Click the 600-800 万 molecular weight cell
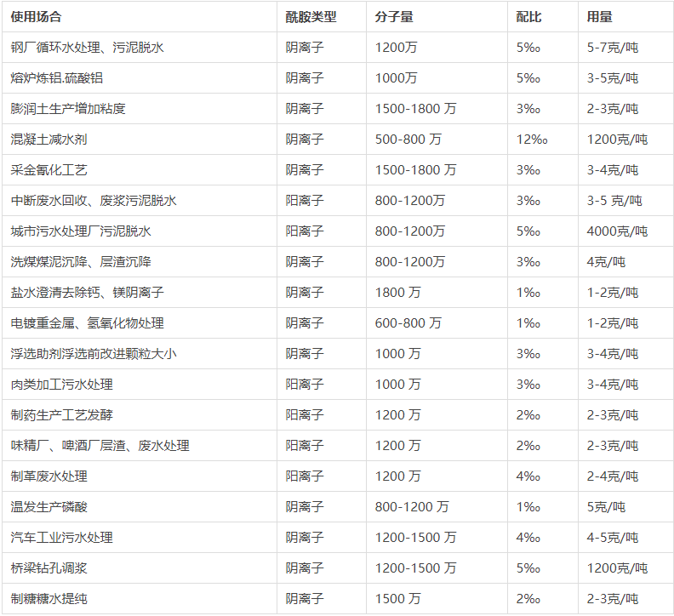The height and width of the screenshot is (616, 674). (408, 323)
